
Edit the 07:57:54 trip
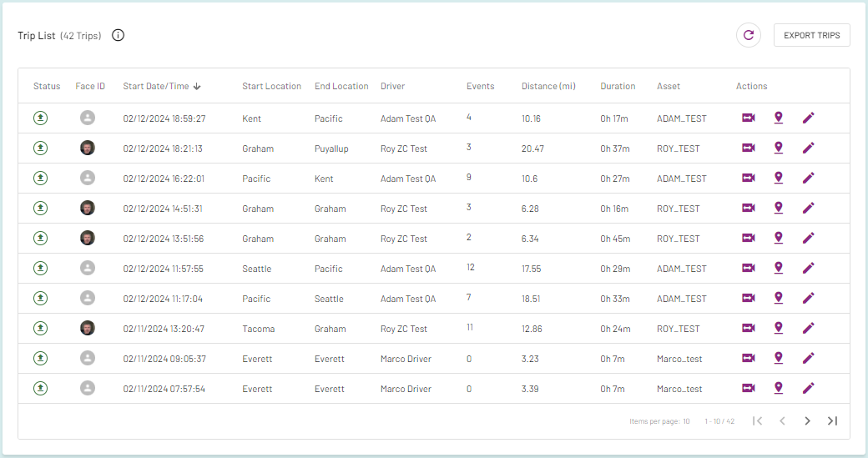[808, 388]
